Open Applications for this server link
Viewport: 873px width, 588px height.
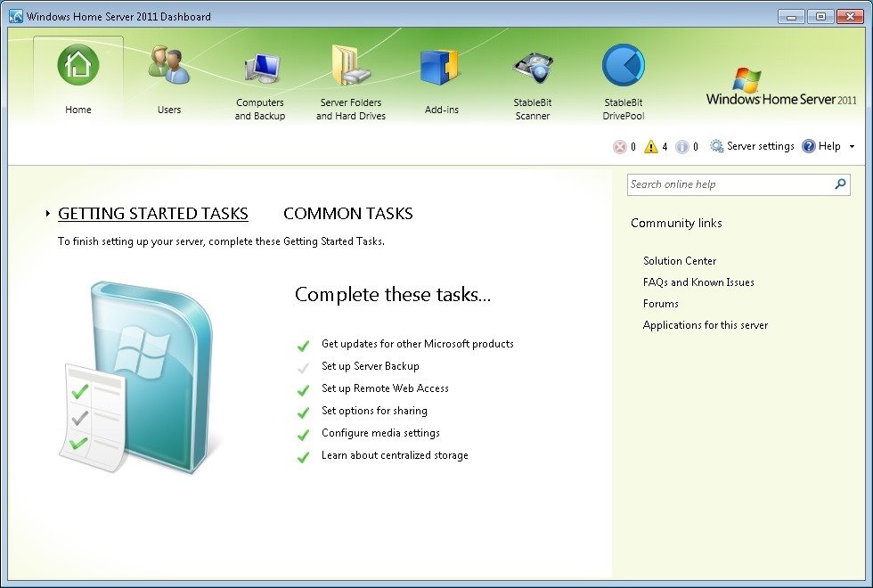(705, 325)
